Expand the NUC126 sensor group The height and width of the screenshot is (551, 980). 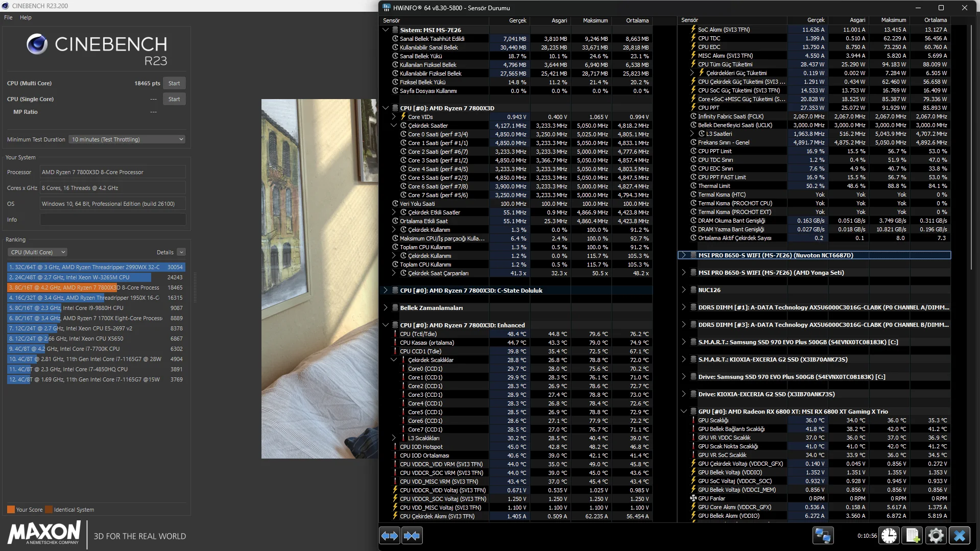tap(684, 290)
